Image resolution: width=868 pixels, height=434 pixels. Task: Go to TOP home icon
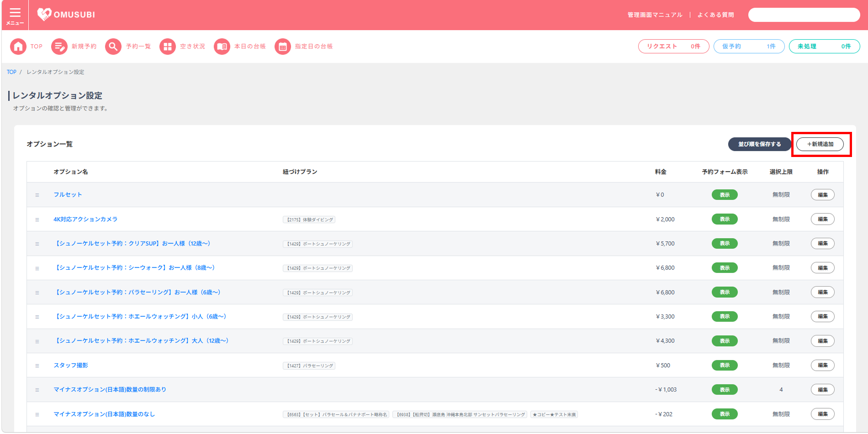pos(18,47)
